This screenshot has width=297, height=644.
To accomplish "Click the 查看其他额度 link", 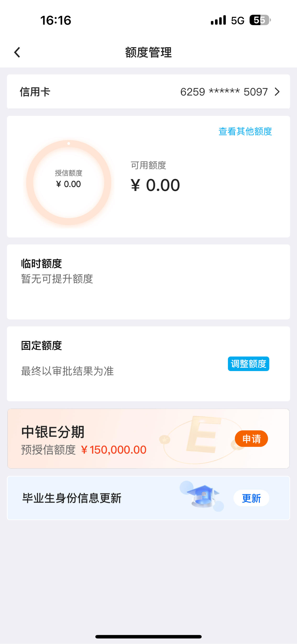I will [245, 131].
